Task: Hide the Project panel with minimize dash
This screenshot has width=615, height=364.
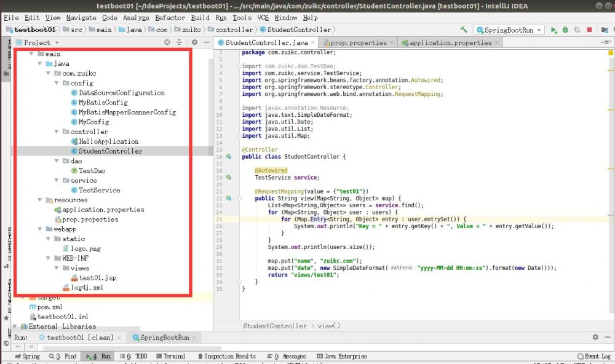Action: click(206, 42)
